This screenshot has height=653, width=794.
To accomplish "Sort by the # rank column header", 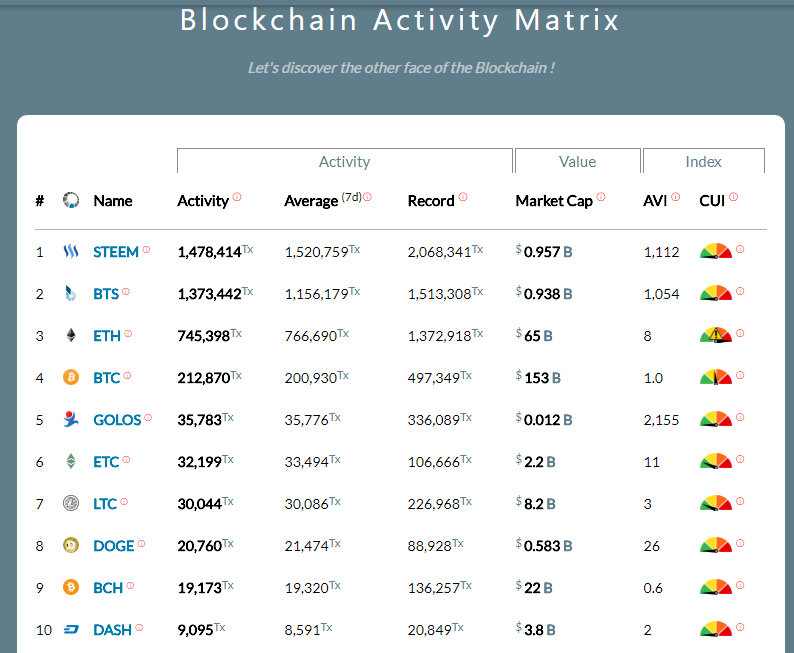I will tap(39, 201).
